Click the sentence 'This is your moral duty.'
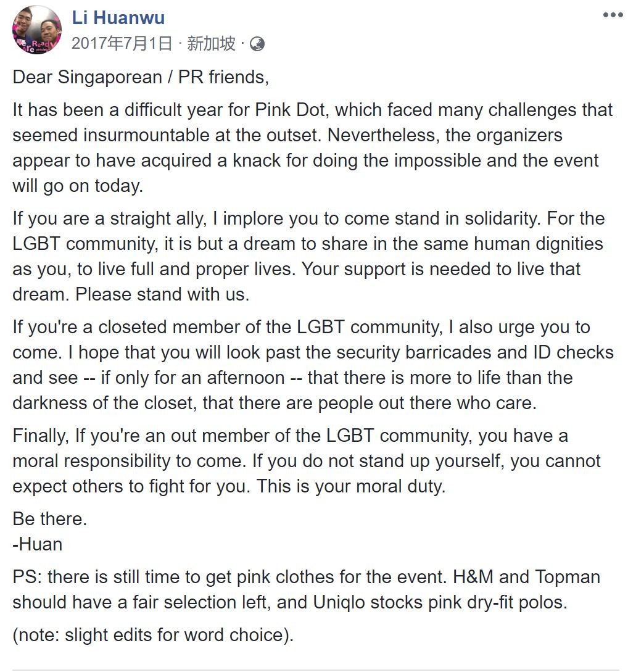Screen dimensions: 628x672 (x=350, y=486)
